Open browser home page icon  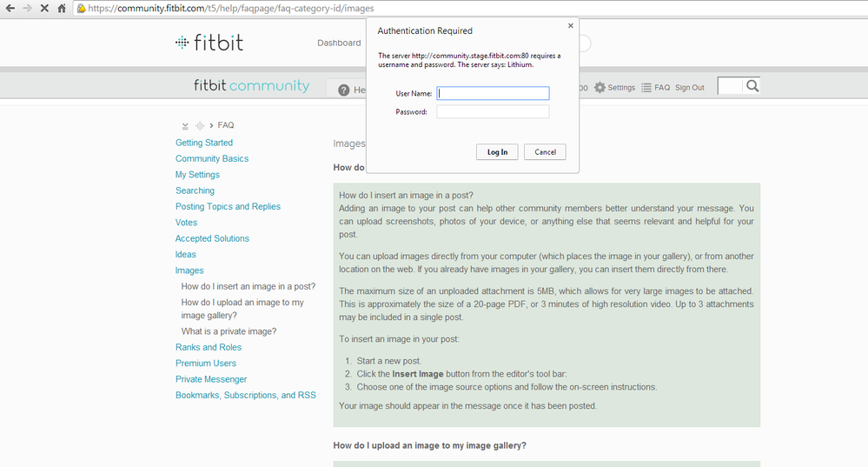(x=62, y=9)
